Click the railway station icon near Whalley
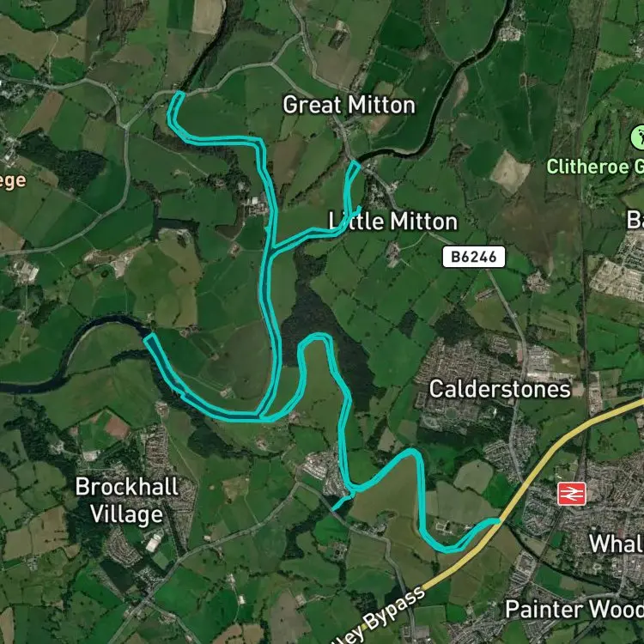The height and width of the screenshot is (644, 644). click(x=571, y=494)
